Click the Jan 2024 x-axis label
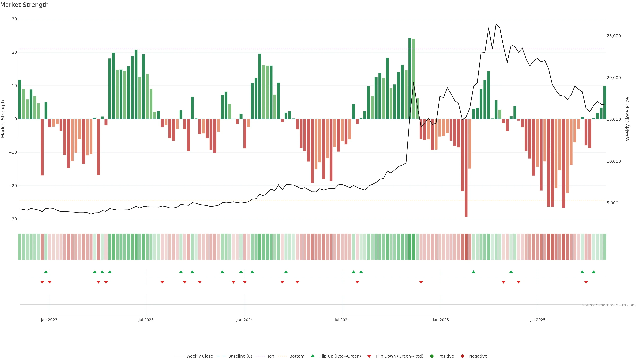 pos(245,320)
